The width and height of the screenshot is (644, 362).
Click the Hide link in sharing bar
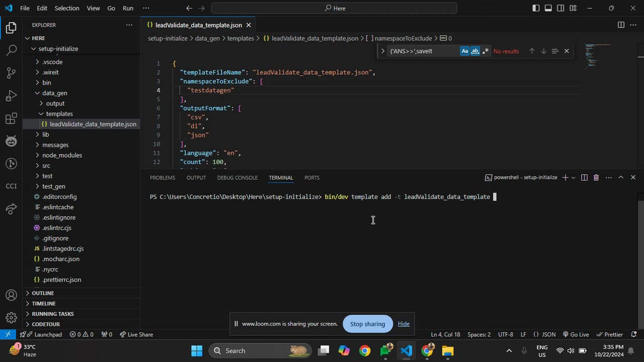pos(403,324)
